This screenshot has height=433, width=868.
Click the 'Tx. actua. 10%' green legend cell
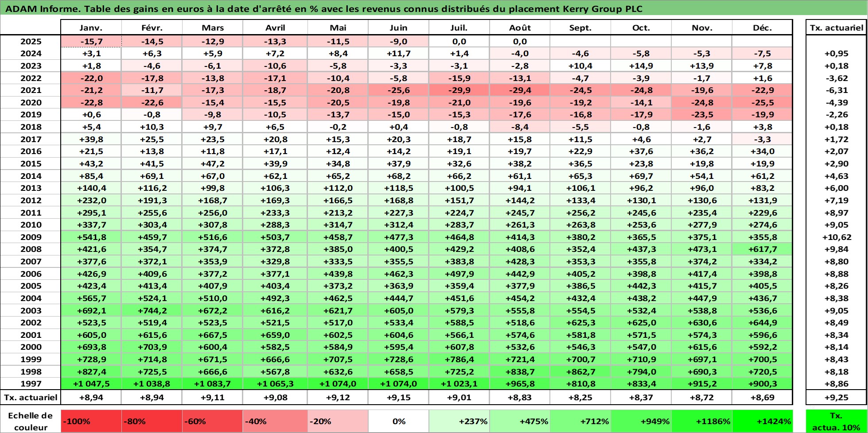click(836, 421)
